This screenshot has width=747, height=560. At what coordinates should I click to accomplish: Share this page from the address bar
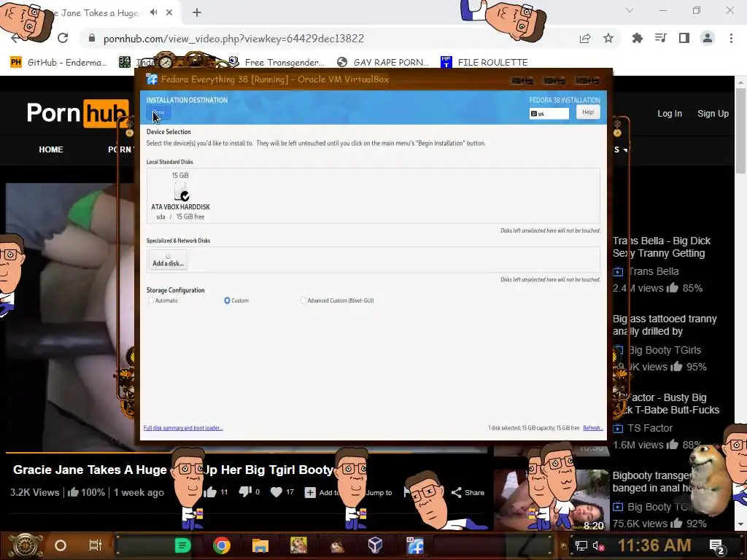585,39
